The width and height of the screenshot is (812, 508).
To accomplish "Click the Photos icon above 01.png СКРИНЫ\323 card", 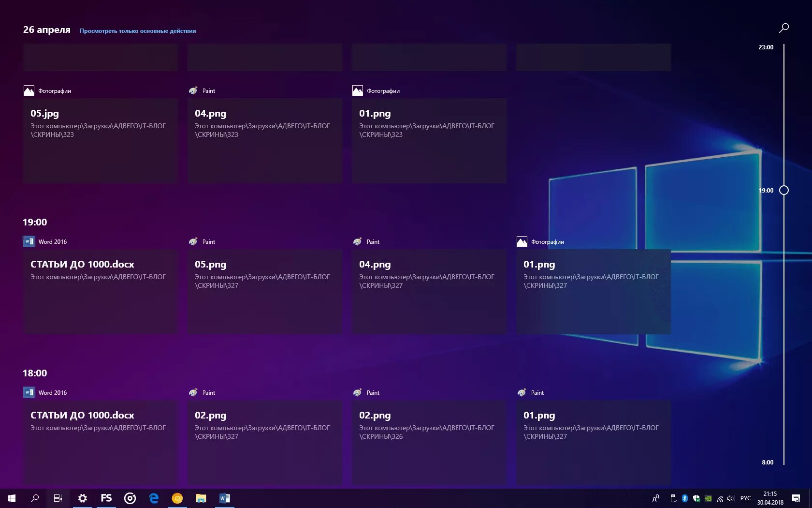I will 358,90.
